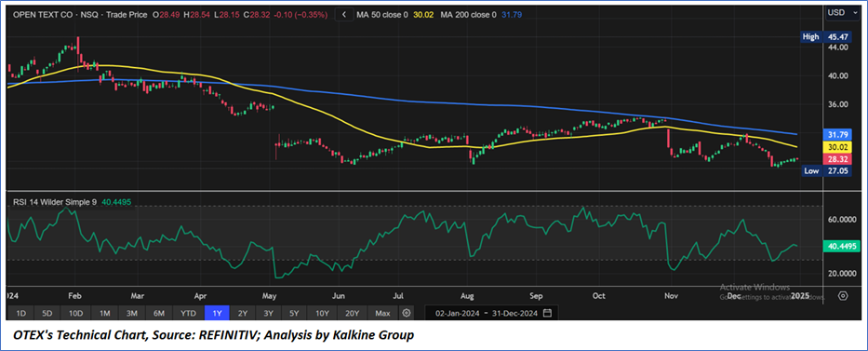Screen dimensions: 868x351
Task: Click the MA 200 close 0 indicator label
Action: pos(468,16)
